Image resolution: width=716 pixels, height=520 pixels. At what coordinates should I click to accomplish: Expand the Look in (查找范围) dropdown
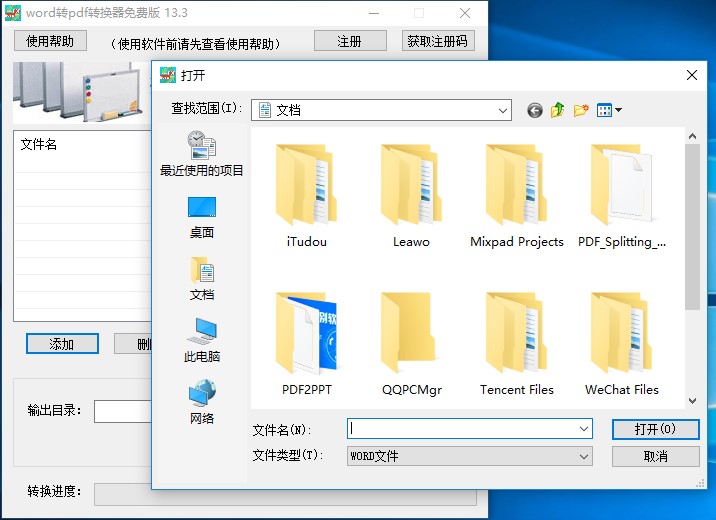502,110
